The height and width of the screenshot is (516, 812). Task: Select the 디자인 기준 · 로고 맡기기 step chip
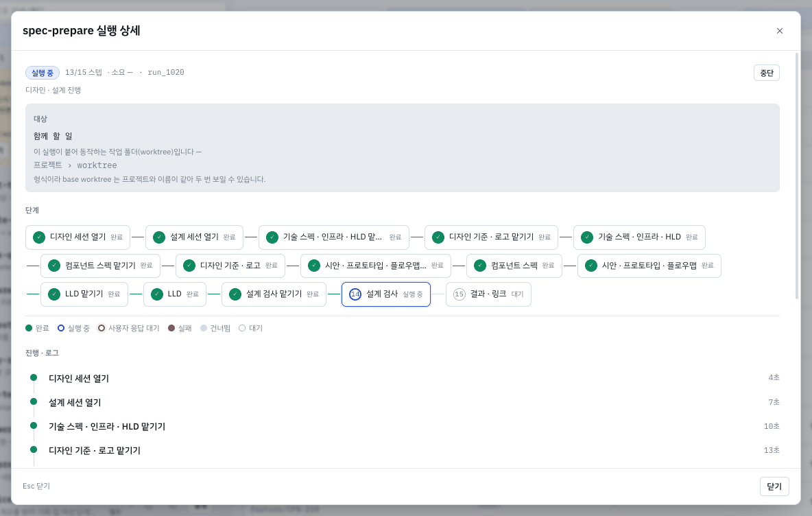[x=491, y=237]
